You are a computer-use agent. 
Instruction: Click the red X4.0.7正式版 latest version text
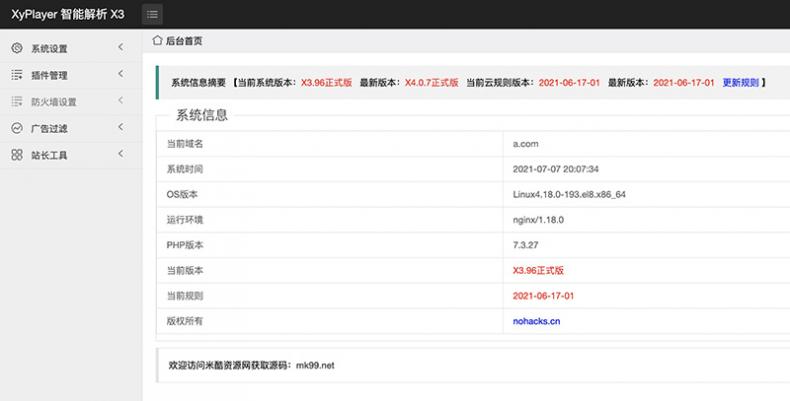431,83
